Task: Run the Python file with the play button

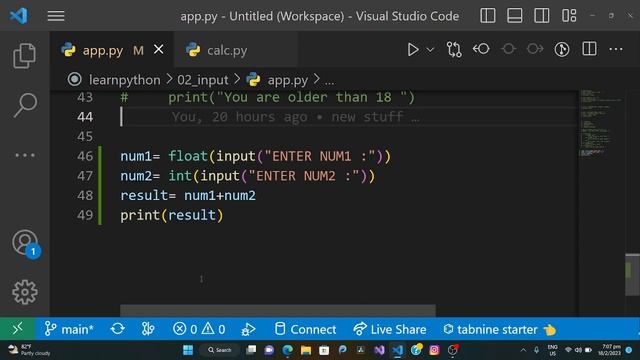Action: pos(413,49)
